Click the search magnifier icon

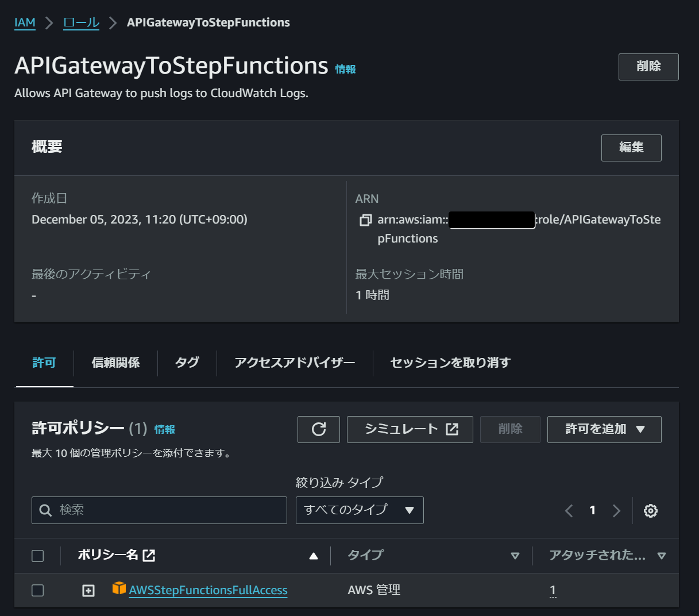(45, 510)
